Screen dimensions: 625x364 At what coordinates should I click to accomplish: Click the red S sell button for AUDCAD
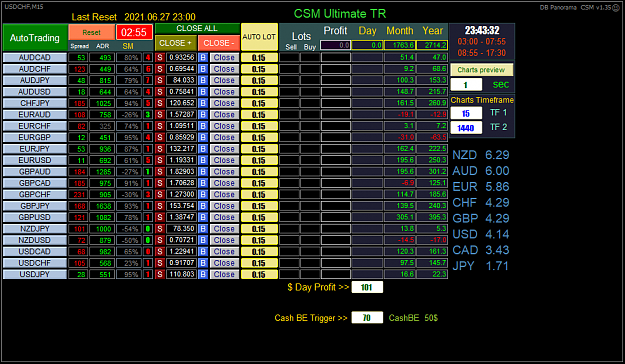pyautogui.click(x=160, y=57)
